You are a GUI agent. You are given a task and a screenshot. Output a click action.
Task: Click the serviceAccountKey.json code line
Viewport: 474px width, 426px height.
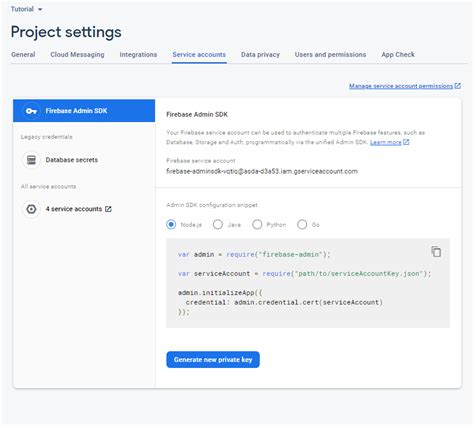coord(305,274)
